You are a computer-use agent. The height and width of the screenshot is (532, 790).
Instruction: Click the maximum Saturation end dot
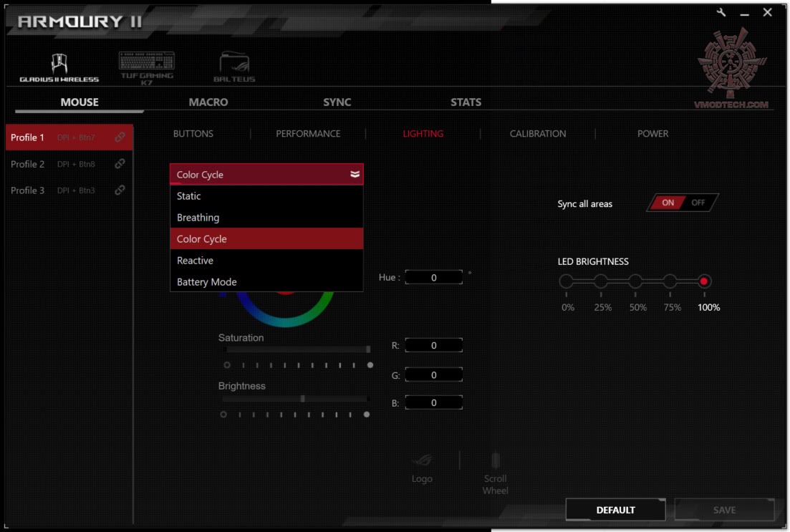click(370, 364)
